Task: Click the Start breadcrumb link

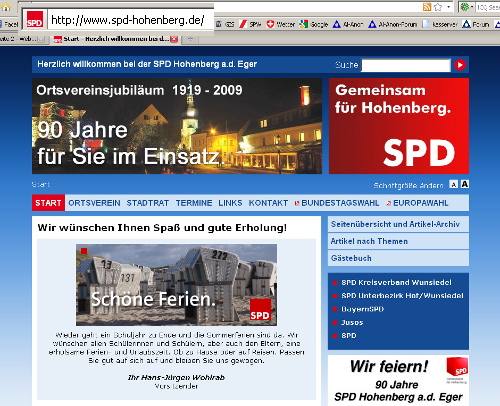Action: (40, 184)
